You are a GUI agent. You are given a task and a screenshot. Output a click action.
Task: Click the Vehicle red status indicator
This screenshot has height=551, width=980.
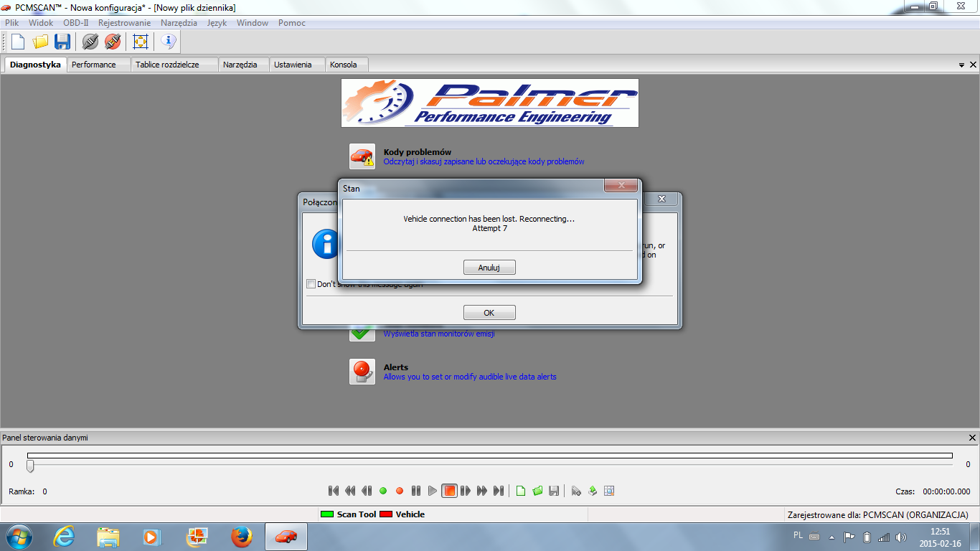click(x=386, y=514)
